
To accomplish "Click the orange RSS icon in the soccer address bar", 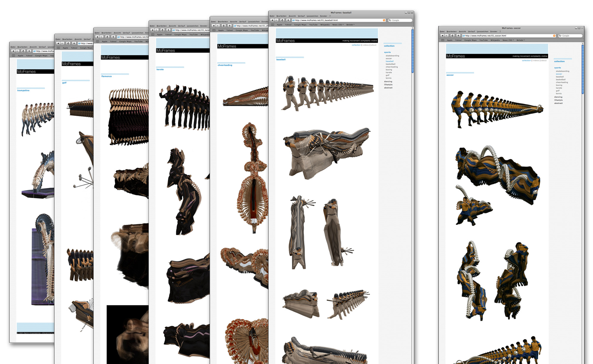I will click(554, 36).
